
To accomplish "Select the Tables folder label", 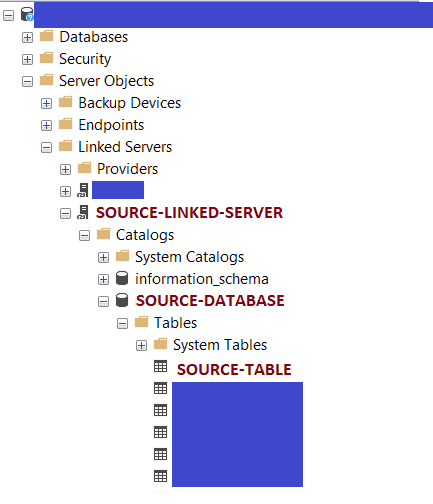I will (x=175, y=323).
